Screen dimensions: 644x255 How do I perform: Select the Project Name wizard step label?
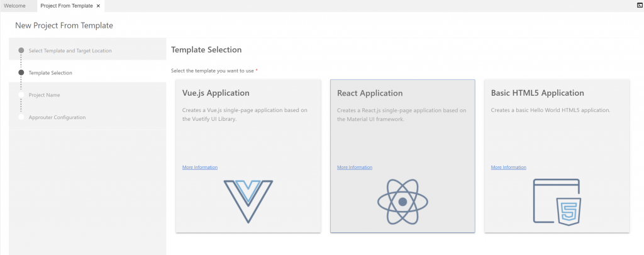pyautogui.click(x=44, y=95)
